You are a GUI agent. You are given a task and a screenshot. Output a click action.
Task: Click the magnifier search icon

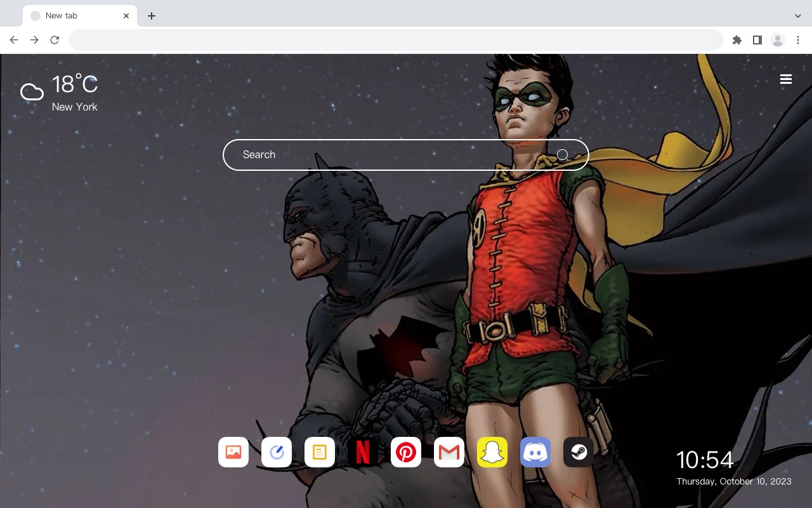563,155
